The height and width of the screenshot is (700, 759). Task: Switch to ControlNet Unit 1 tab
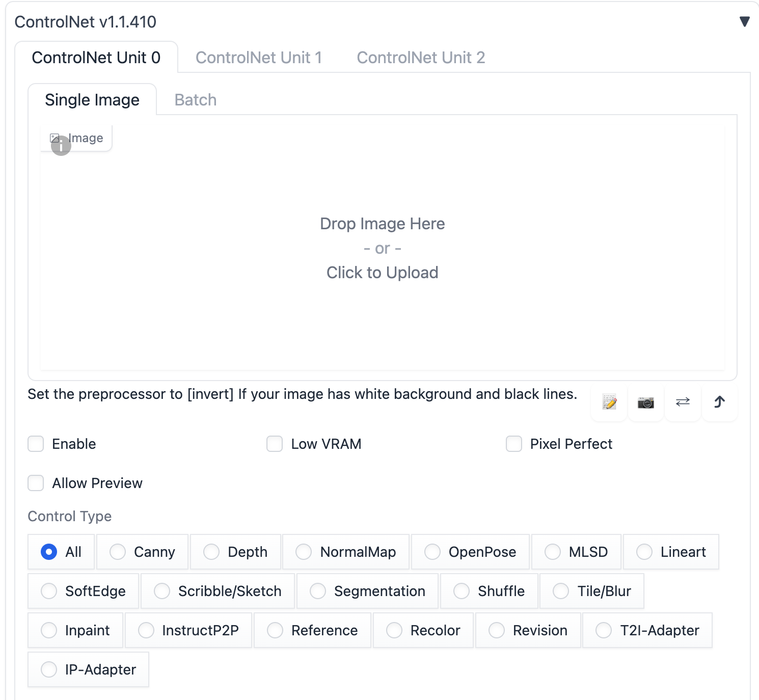(x=258, y=58)
